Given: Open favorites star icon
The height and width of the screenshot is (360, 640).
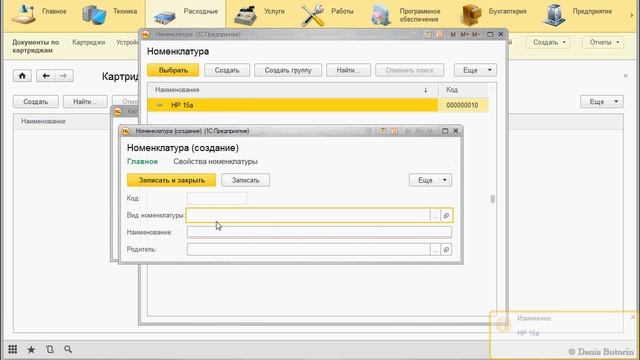Looking at the screenshot, I should coord(31,349).
